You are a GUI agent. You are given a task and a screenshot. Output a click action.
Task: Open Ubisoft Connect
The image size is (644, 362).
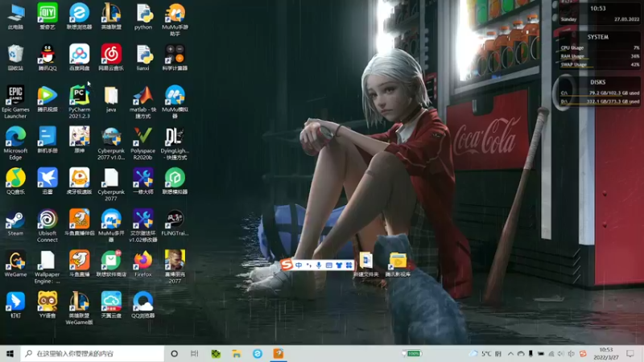coord(47,225)
